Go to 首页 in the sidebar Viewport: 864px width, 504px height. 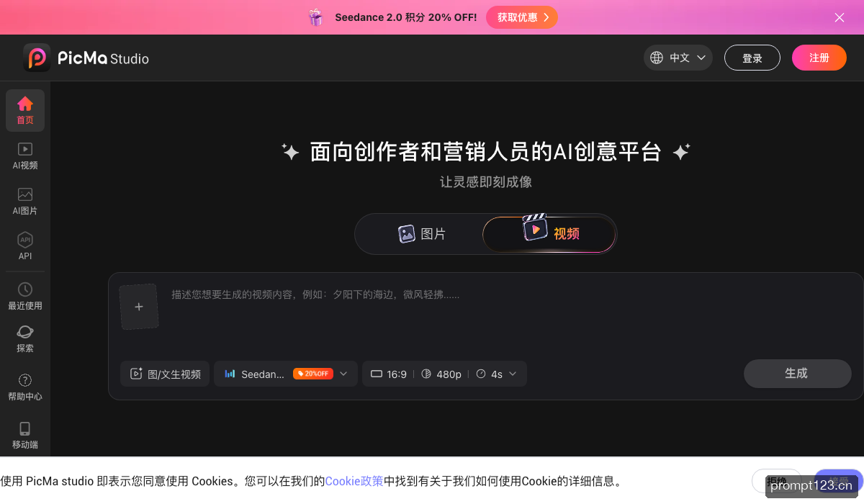pos(25,110)
